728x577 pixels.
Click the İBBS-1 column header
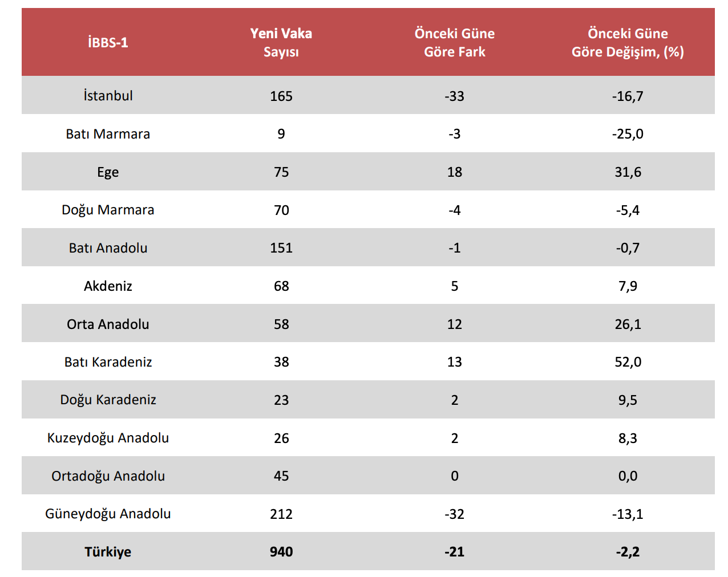coord(108,42)
